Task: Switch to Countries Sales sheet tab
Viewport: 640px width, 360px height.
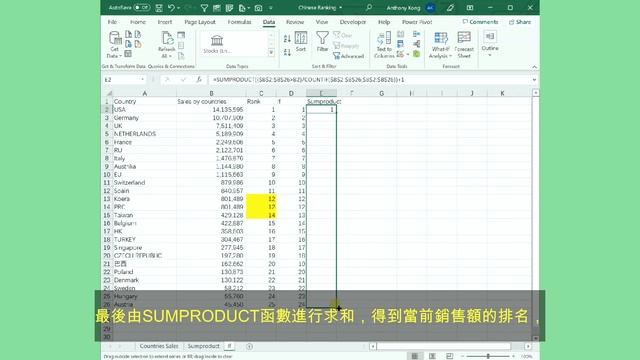Action: 159,346
